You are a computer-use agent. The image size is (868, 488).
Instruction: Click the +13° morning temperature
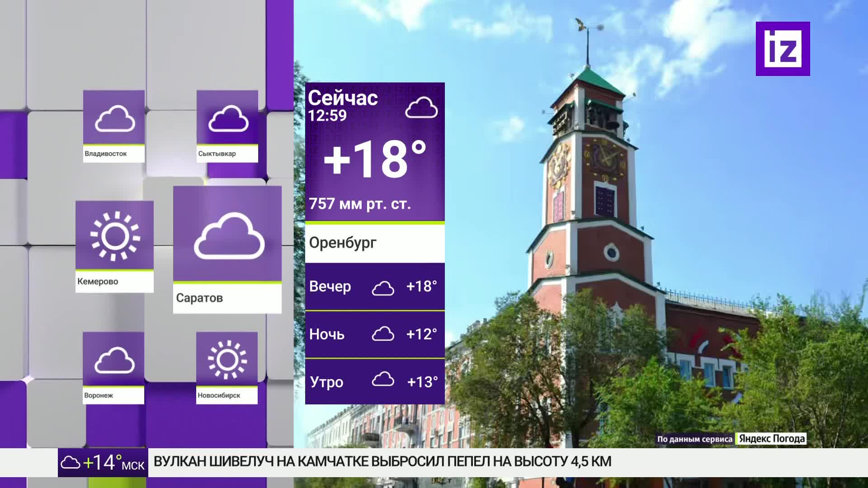(422, 382)
